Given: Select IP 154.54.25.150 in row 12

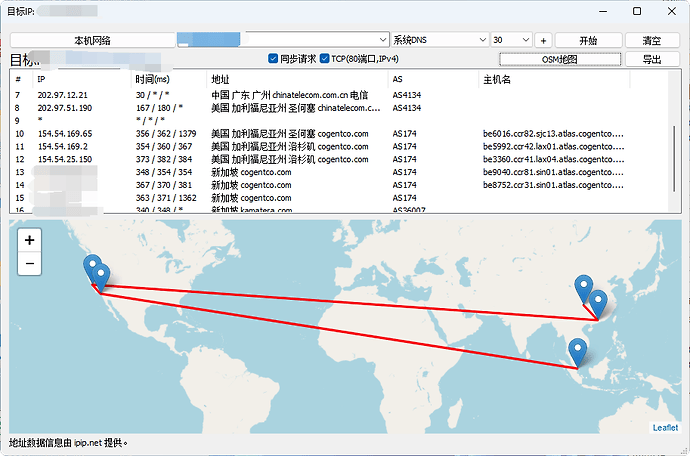Looking at the screenshot, I should 65,159.
